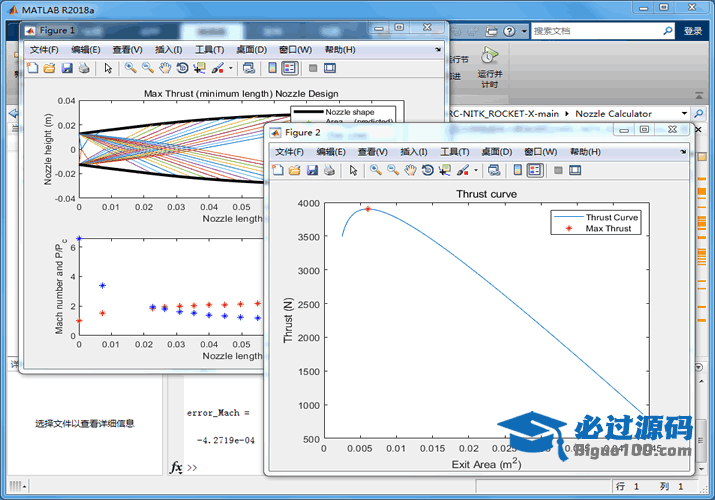
Task: Click Link Plot icon in Figure 2 toolbar
Action: (x=494, y=170)
